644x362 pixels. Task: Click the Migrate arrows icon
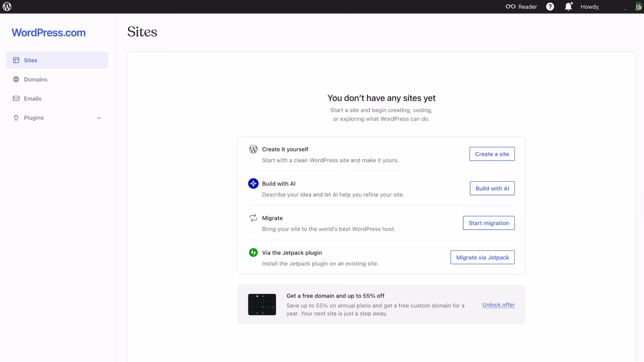[x=253, y=218]
